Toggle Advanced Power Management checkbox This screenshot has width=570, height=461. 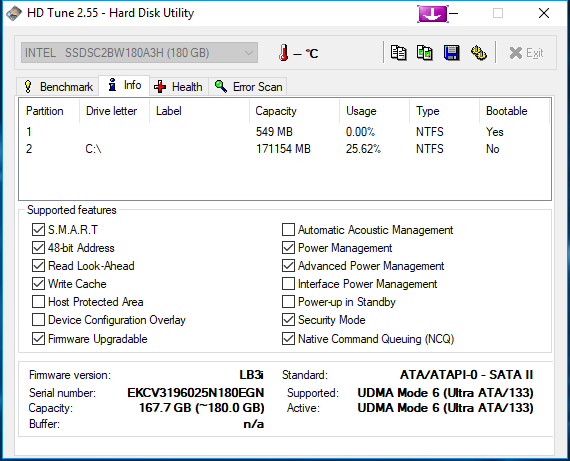pos(288,266)
